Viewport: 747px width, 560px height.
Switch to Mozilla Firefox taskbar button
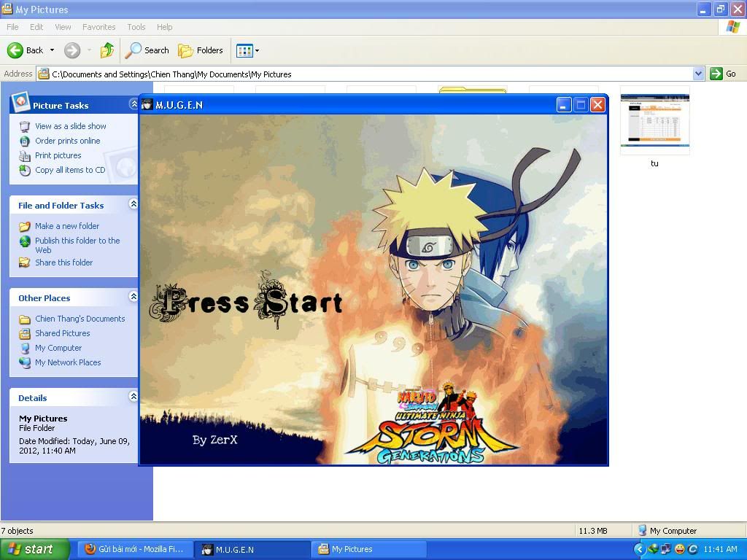[x=135, y=550]
